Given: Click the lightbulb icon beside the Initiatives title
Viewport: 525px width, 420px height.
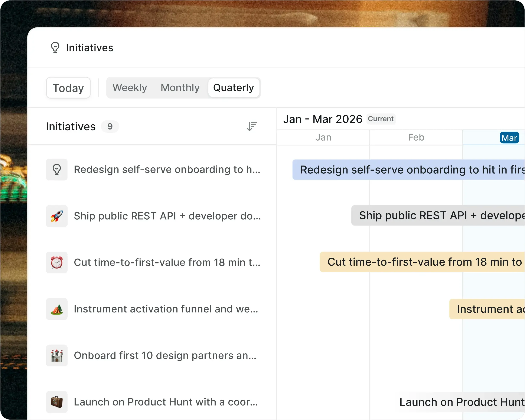Looking at the screenshot, I should 55,47.
